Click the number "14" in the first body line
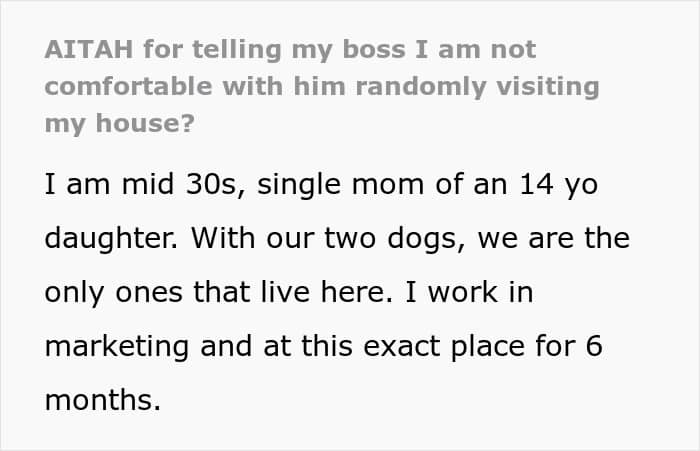The height and width of the screenshot is (451, 700). (536, 184)
